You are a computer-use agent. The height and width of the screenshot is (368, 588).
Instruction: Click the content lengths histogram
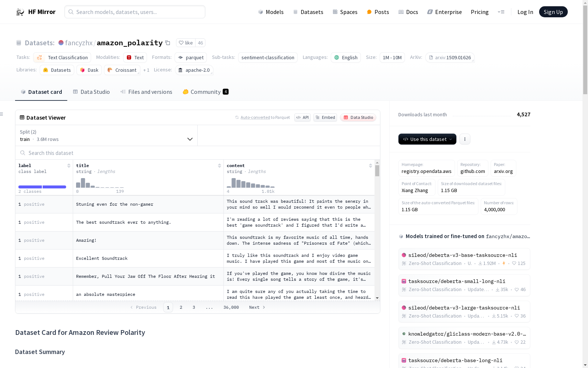(x=251, y=183)
